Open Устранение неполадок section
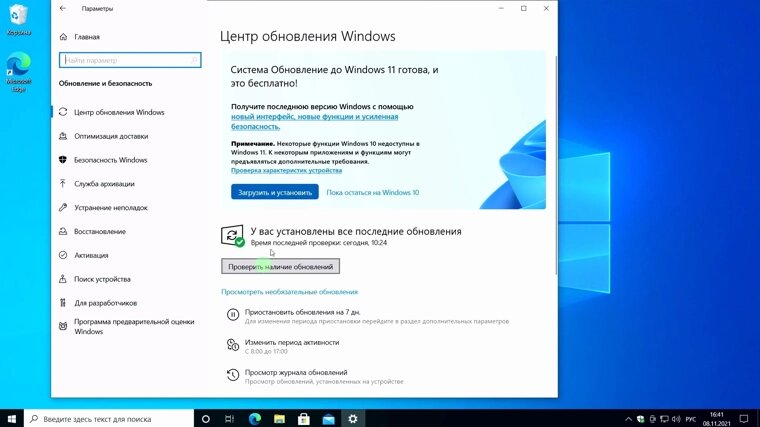The width and height of the screenshot is (760, 427). pyautogui.click(x=111, y=207)
